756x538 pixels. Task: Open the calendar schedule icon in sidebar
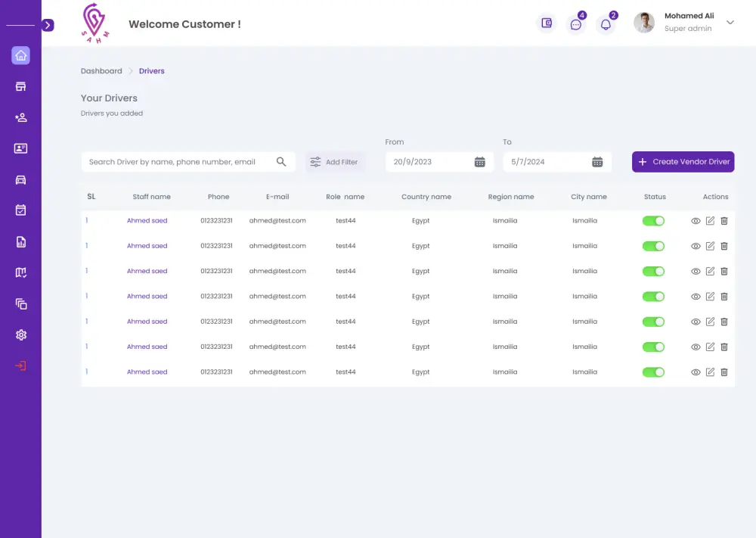20,210
